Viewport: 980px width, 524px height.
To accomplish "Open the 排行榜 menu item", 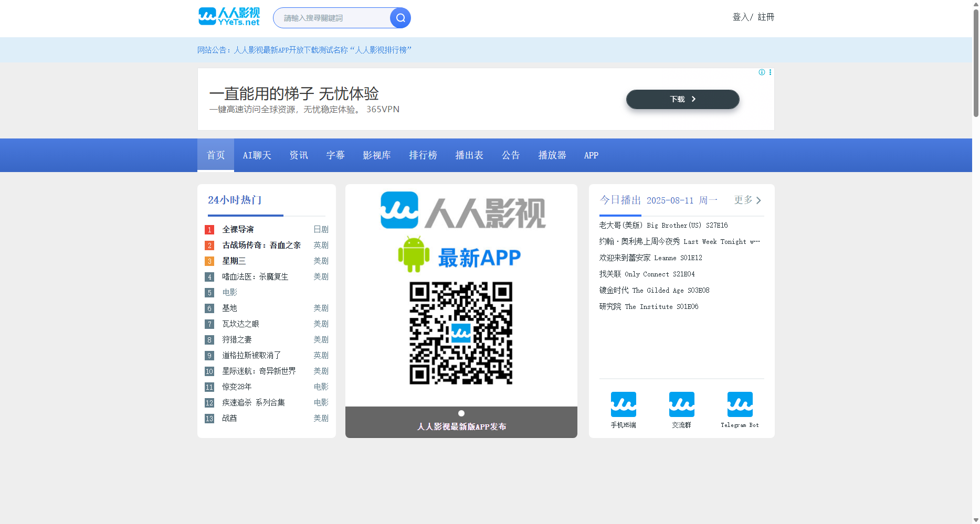I will [x=423, y=155].
